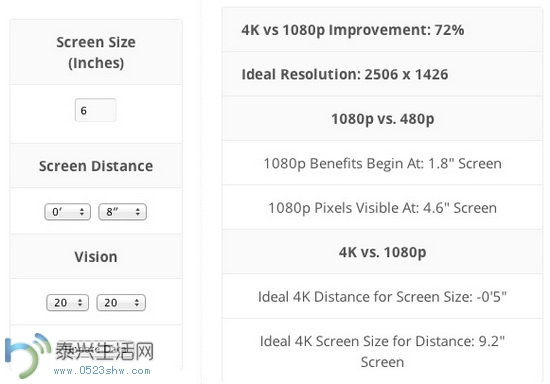Screen dimensions: 550x384
Task: Click the 4K vs. 1080p section heading
Action: (x=382, y=252)
